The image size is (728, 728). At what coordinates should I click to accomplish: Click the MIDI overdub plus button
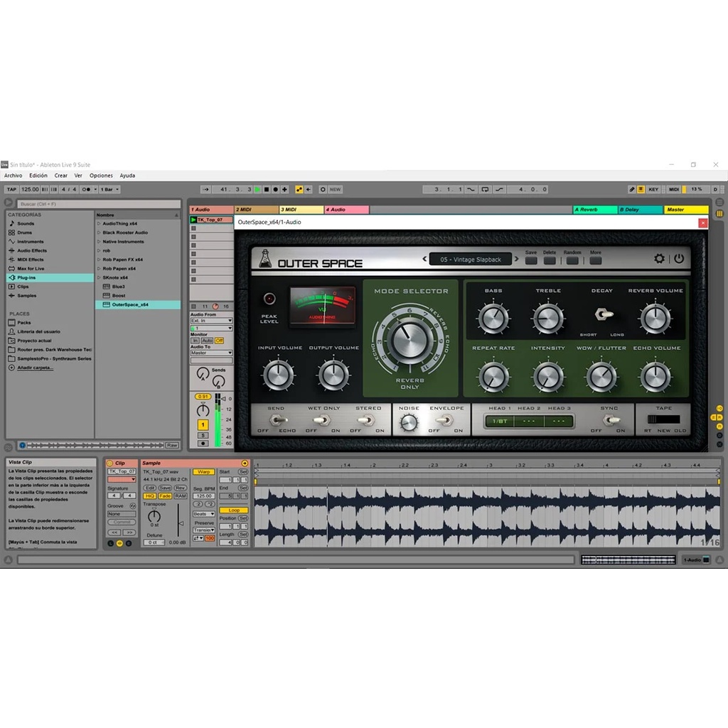[x=284, y=189]
